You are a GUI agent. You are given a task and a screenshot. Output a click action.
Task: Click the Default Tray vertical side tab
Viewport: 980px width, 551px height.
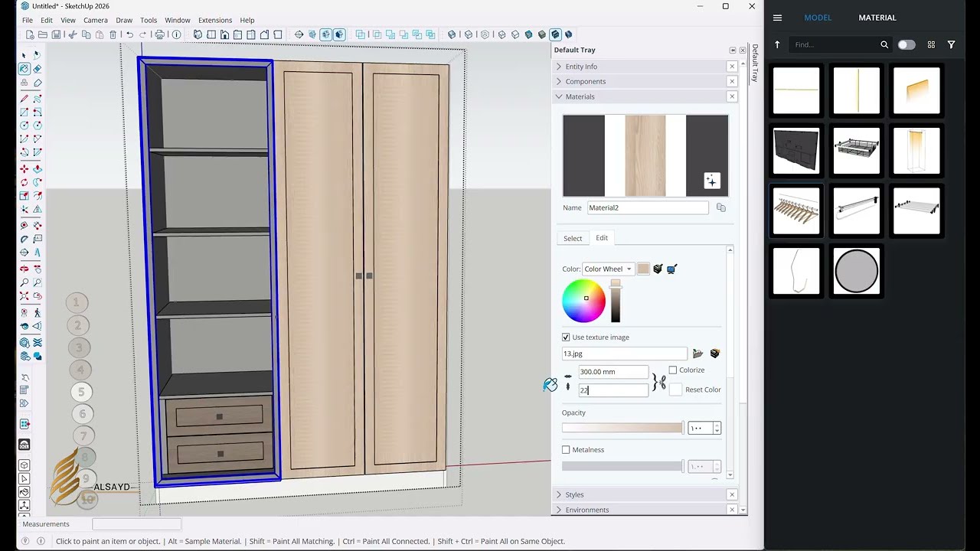pyautogui.click(x=754, y=63)
